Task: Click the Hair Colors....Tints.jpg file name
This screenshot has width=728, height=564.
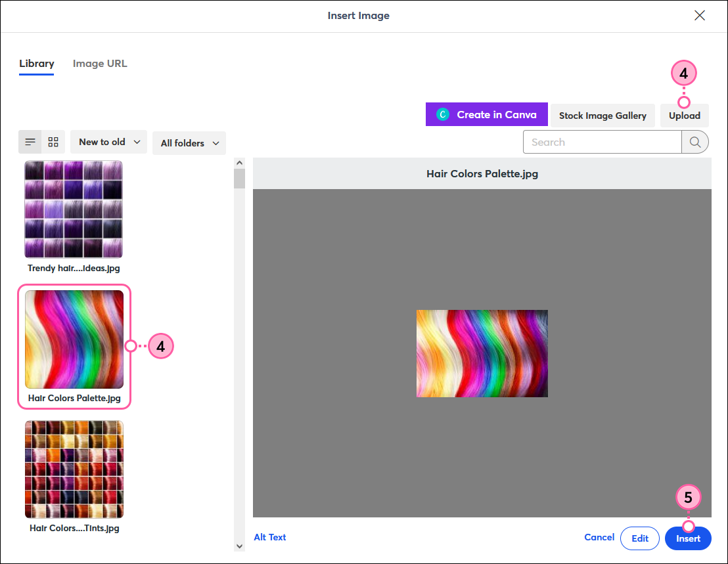Action: point(74,529)
